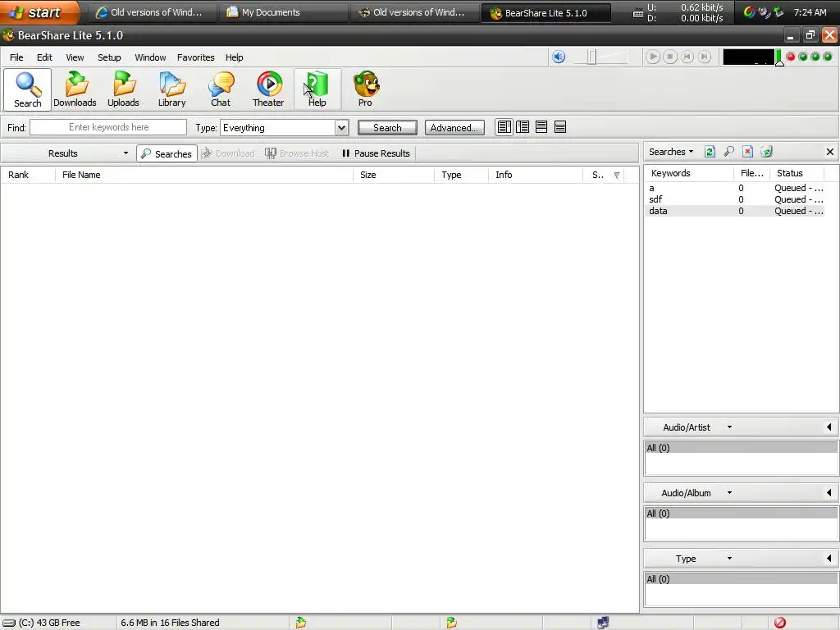Collapse the Audio/Album panel arrow
Screen dimensions: 840x630
(x=829, y=492)
